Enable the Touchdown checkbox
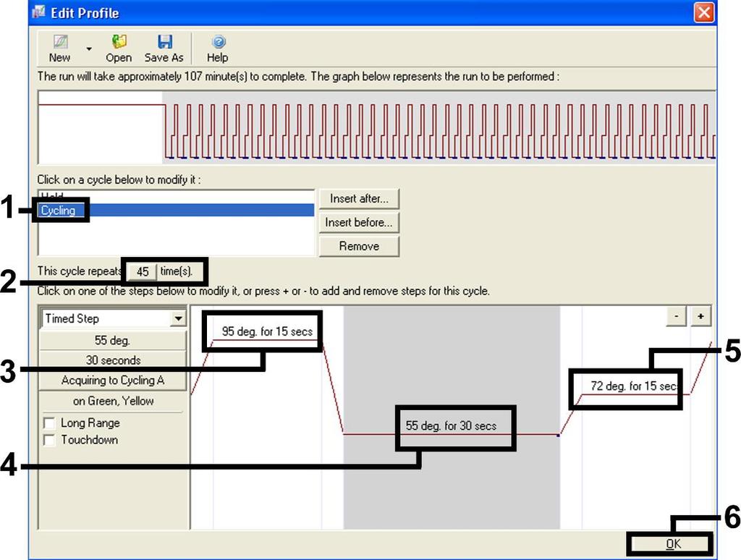The width and height of the screenshot is (741, 560). (x=49, y=440)
